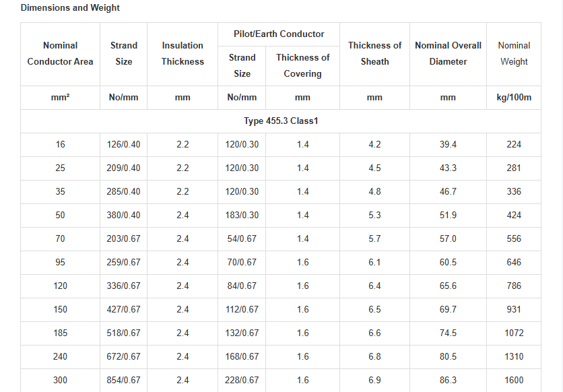This screenshot has width=563, height=392.
Task: Select the Thickness of Sheath header
Action: point(374,54)
